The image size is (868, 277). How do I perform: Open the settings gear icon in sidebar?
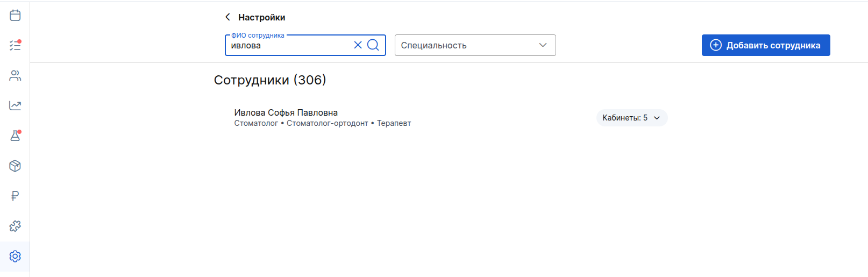[x=15, y=256]
